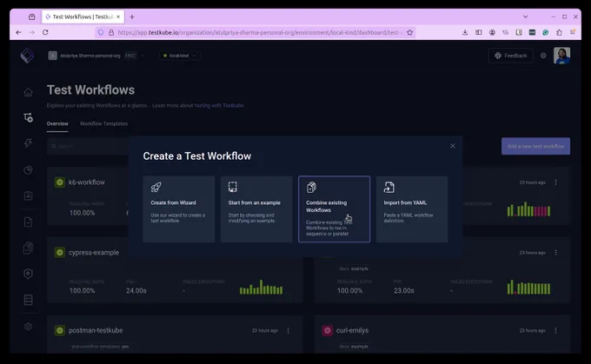Click the postman-testkube green status icon

pyautogui.click(x=60, y=330)
